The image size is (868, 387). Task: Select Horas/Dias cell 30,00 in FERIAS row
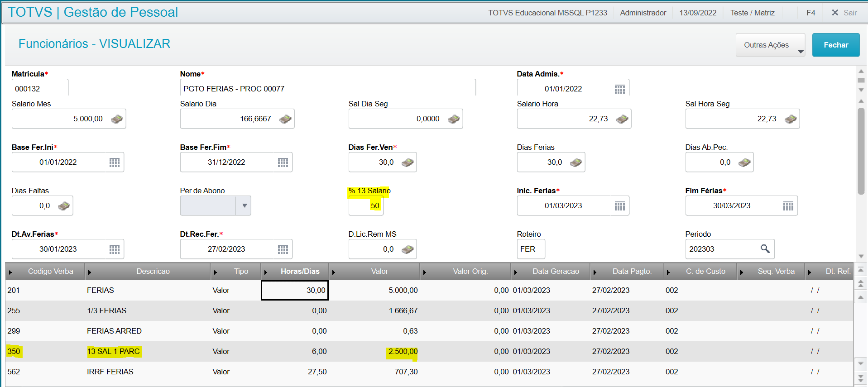295,290
